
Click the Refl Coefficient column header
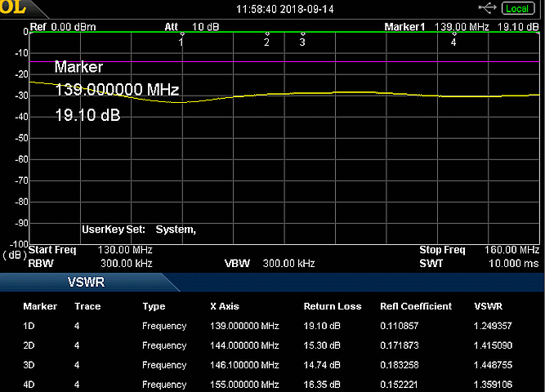(x=416, y=306)
